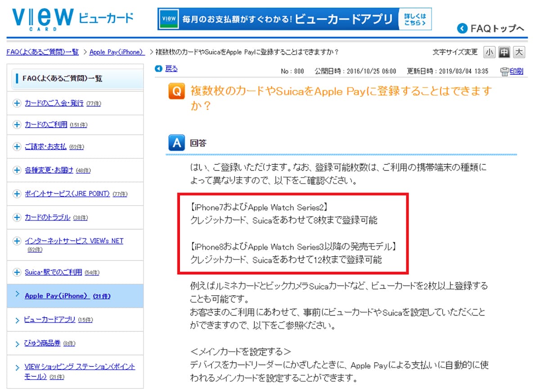Click 【iPhone8およびApple Watch Series3以降の発売モデル】 line
Image resolution: width=540 pixels, height=392 pixels.
coord(293,247)
